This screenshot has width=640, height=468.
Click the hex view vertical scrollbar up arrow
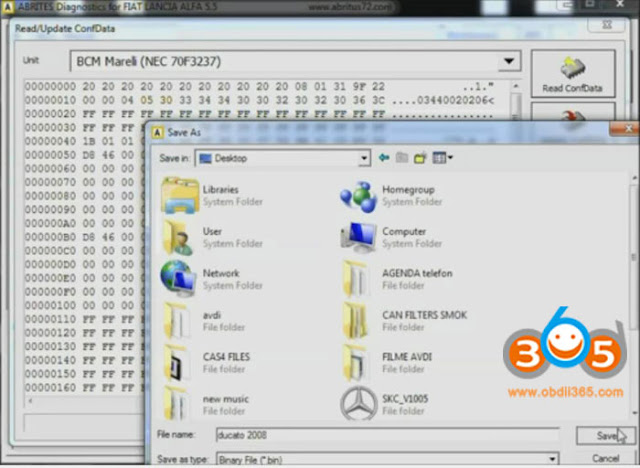(x=516, y=87)
